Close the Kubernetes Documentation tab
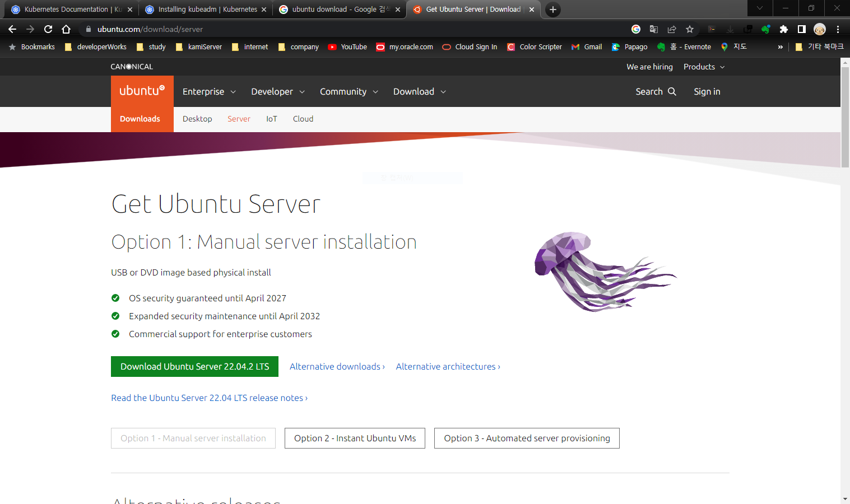Screen dimensions: 850x504 pos(130,10)
